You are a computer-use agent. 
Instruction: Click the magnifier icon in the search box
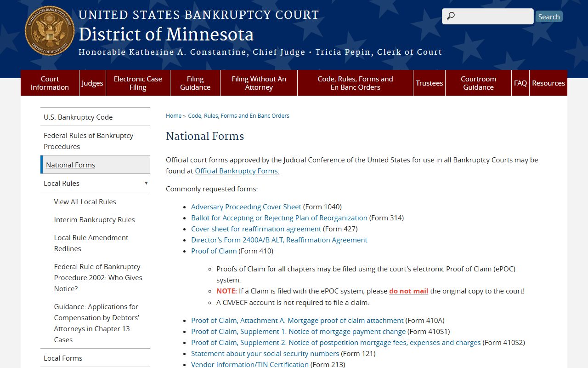pyautogui.click(x=451, y=16)
